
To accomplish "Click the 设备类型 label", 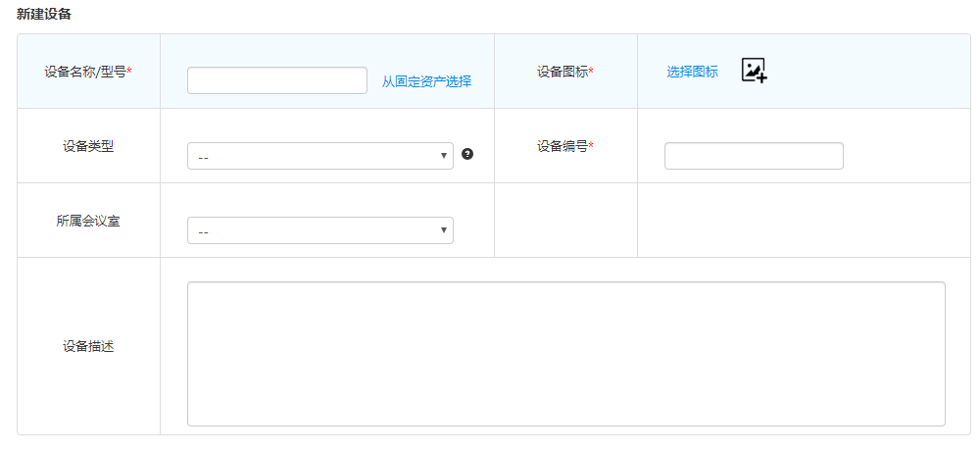I will pos(88,146).
